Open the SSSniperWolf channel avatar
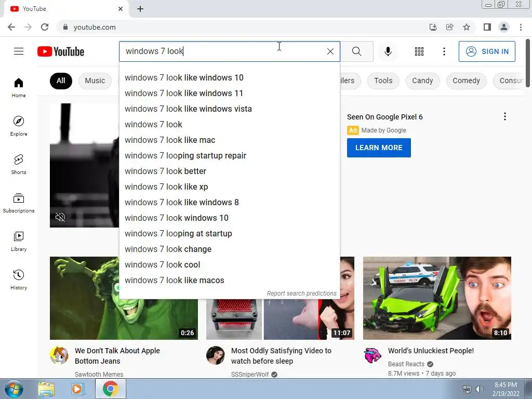The image size is (532, 399). pos(216,355)
